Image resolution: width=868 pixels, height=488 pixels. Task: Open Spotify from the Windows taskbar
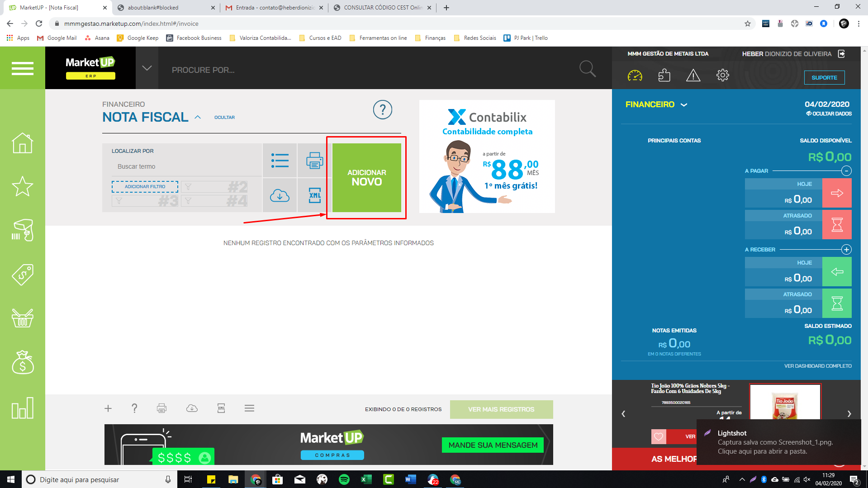(344, 479)
